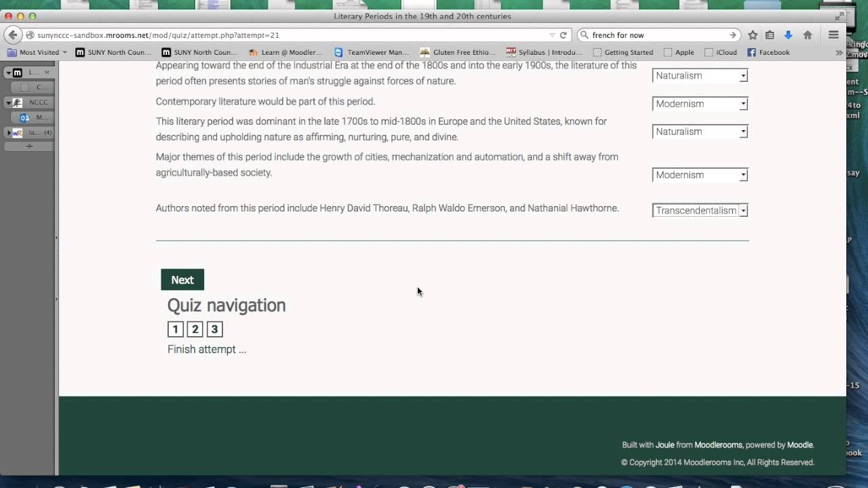This screenshot has height=488, width=868.
Task: Add a new tab with plus in sidebar
Action: point(29,146)
